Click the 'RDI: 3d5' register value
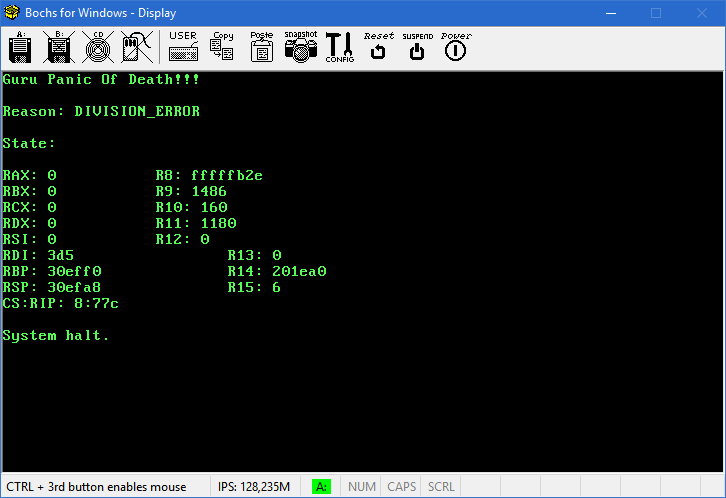 click(x=38, y=255)
